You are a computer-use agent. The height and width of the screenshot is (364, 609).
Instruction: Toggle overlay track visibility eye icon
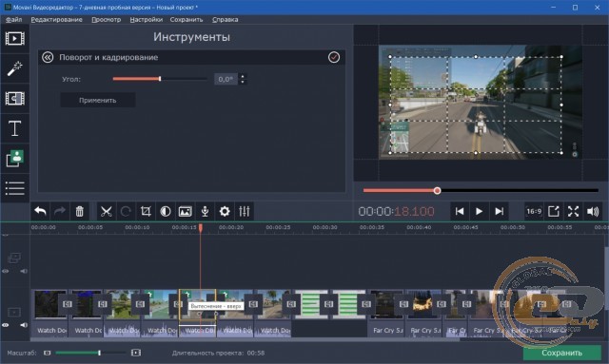click(x=6, y=271)
